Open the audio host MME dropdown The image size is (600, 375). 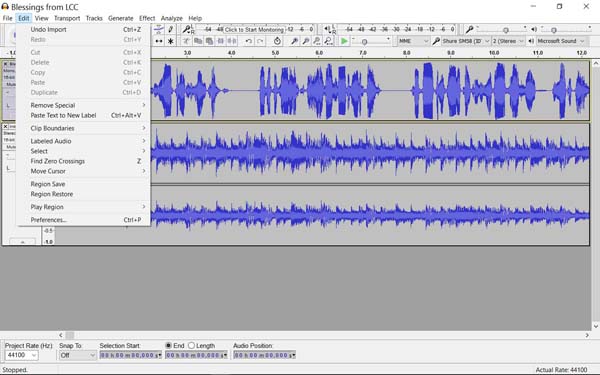pos(414,41)
